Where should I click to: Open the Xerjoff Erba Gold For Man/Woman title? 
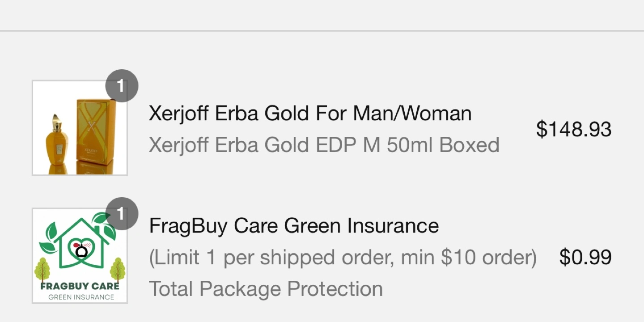pyautogui.click(x=310, y=113)
